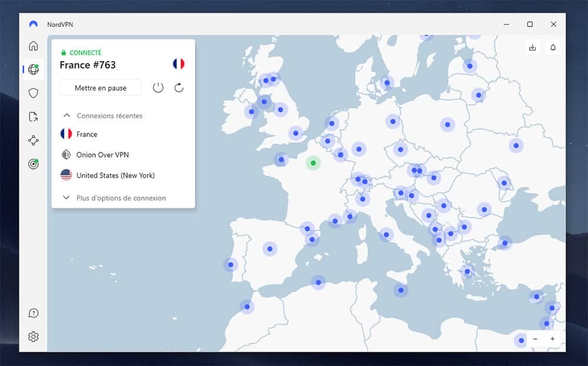Image resolution: width=588 pixels, height=366 pixels.
Task: Click the reconnect refresh icon
Action: click(x=179, y=88)
